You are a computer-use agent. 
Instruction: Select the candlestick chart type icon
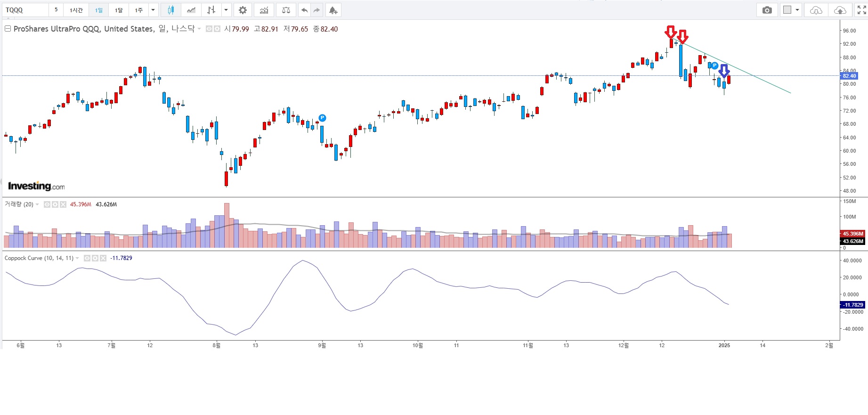(170, 10)
